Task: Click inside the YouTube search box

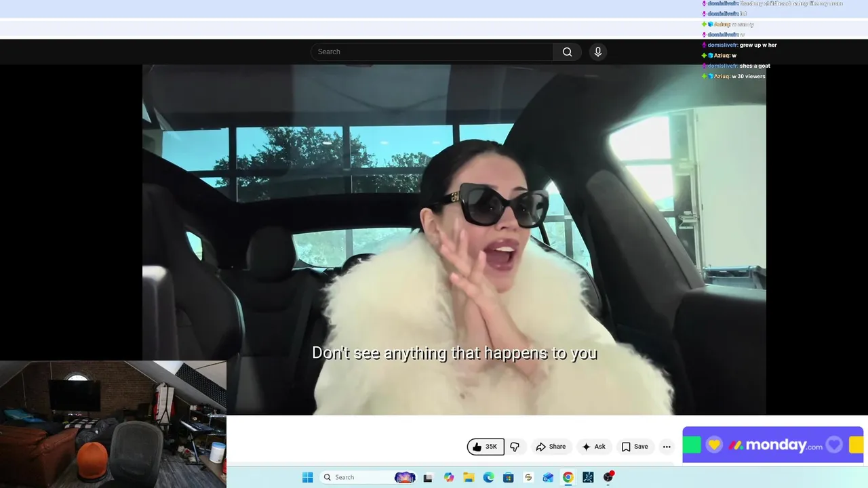Action: [x=432, y=52]
